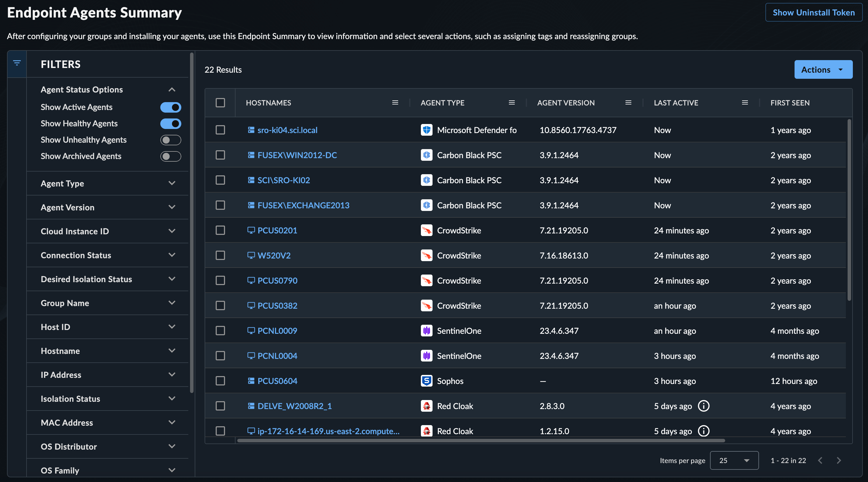Open the W520V2 hostname link

tap(274, 255)
